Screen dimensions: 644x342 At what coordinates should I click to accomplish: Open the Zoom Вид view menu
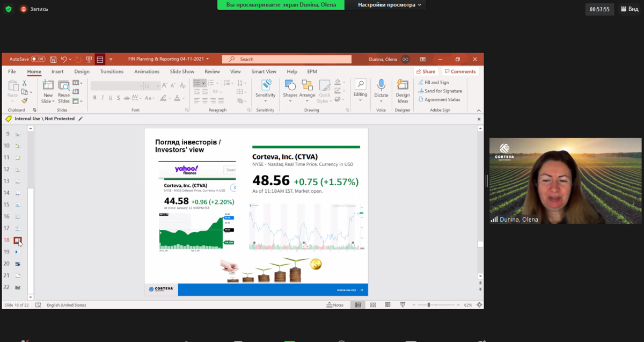[630, 9]
